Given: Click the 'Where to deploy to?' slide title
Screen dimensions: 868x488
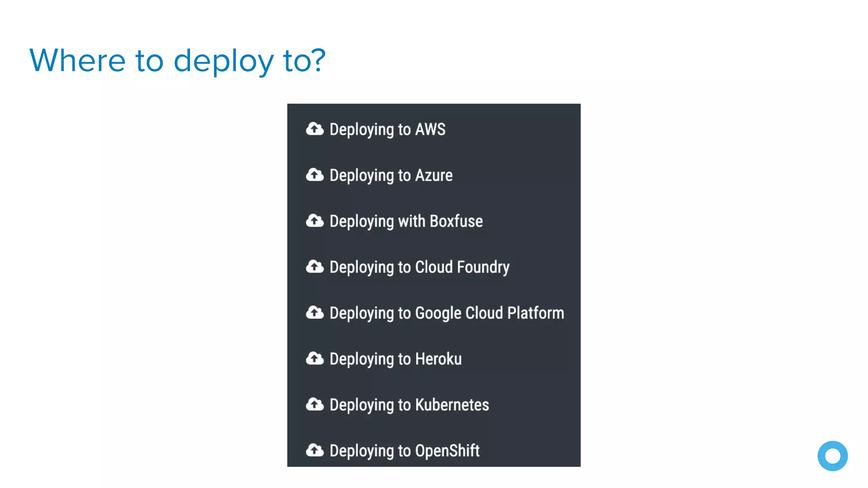Looking at the screenshot, I should click(177, 61).
